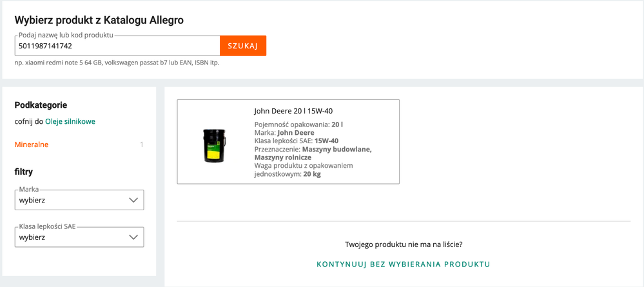Click the Pojemność opakowania: 20 l line
Viewport: 644px width, 287px height.
298,124
